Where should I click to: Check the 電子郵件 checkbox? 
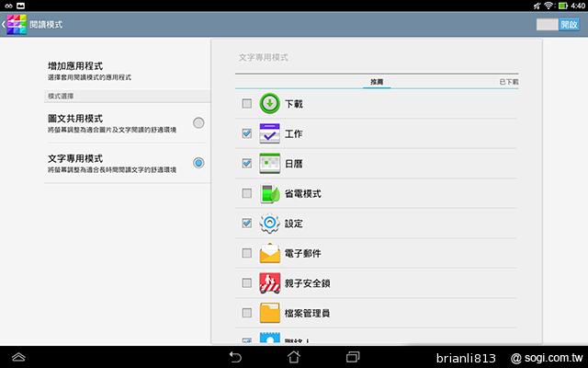click(x=247, y=253)
